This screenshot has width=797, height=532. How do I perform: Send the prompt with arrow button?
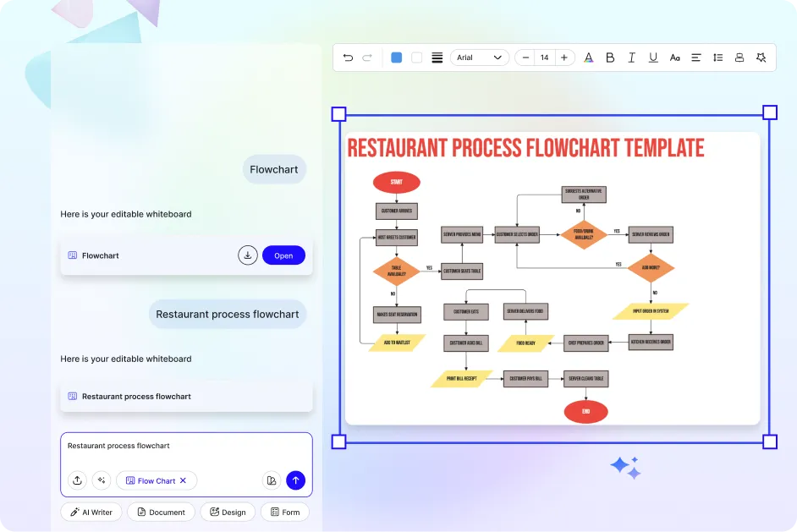coord(296,480)
